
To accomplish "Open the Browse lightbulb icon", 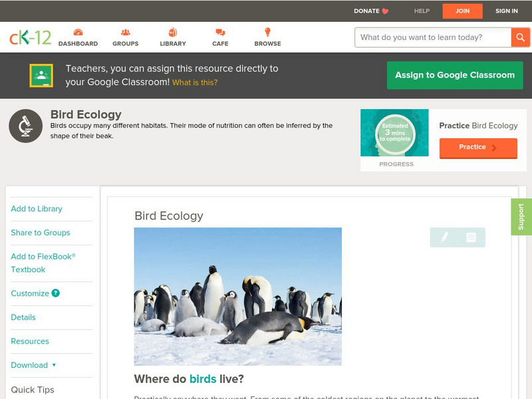I will pos(268,32).
